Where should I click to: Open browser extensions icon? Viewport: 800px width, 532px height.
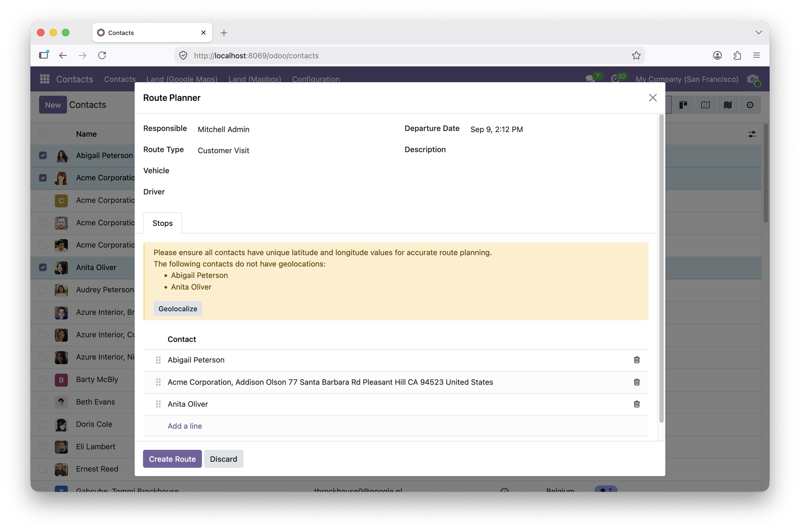[x=737, y=55]
